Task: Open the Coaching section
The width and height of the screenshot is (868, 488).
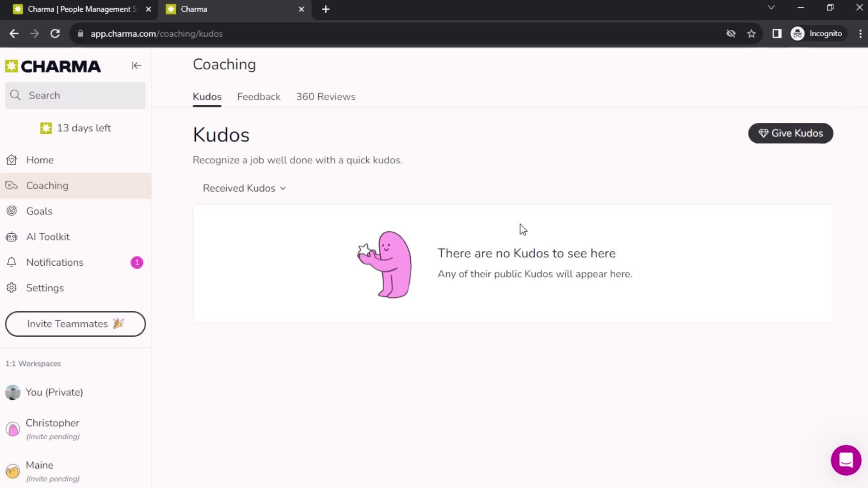Action: click(47, 185)
